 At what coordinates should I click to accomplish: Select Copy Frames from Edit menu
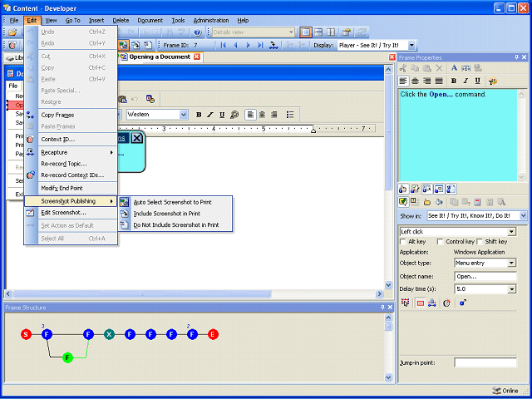(71, 115)
